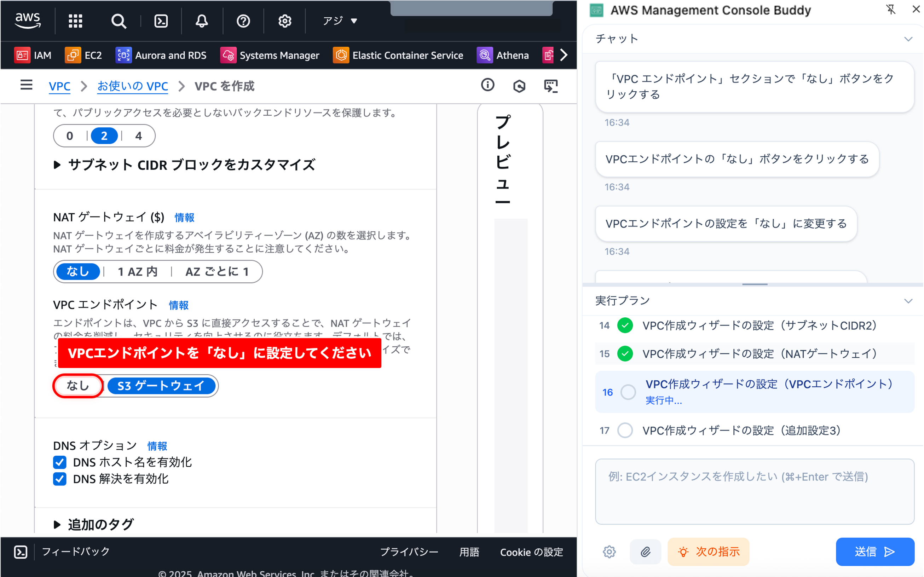Click the chat message input field
Viewport: 924px width, 577px height.
tap(754, 491)
